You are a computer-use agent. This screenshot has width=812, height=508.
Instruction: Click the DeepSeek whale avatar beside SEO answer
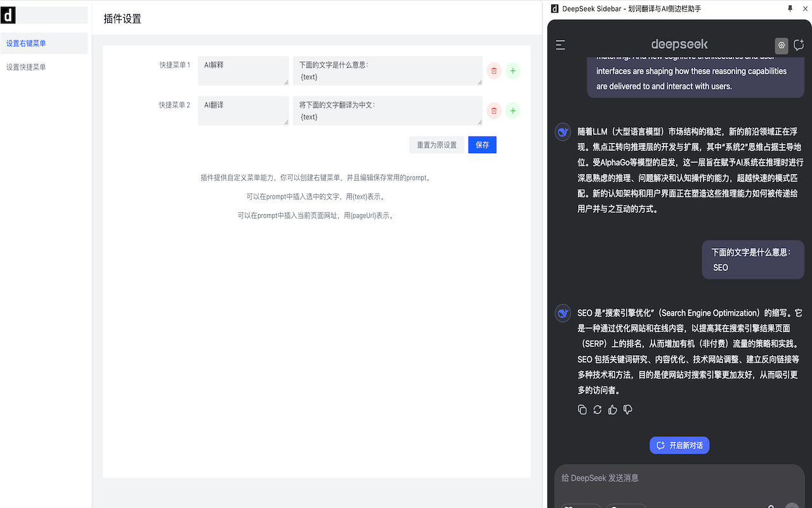(563, 313)
